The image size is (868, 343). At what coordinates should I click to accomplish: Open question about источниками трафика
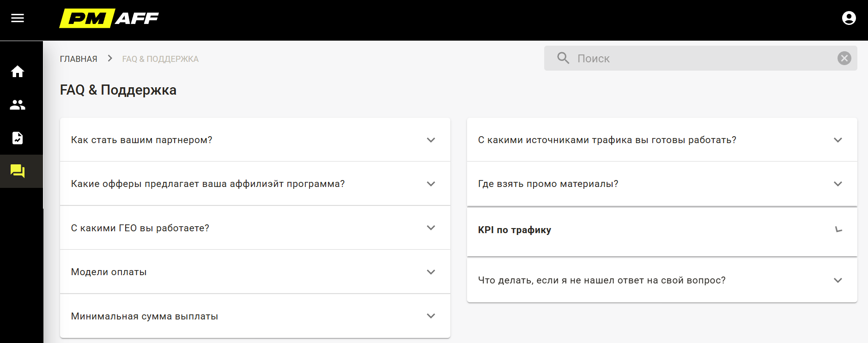(607, 140)
